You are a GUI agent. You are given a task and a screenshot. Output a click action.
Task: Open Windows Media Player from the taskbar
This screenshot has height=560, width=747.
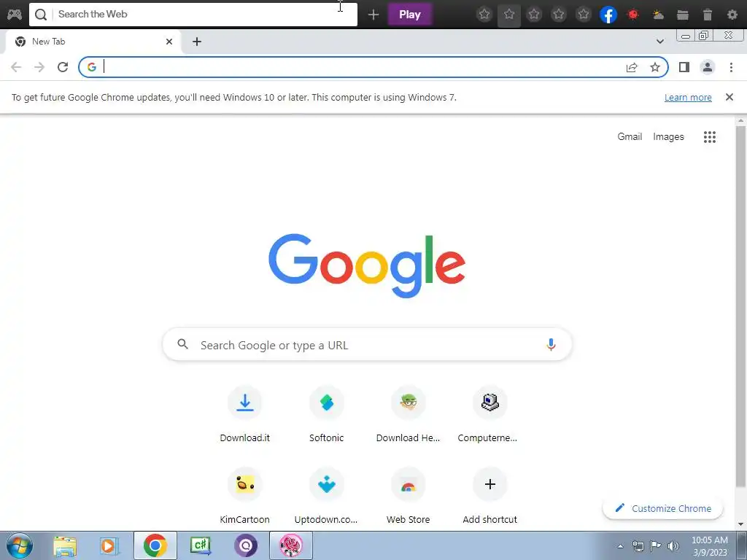click(109, 545)
